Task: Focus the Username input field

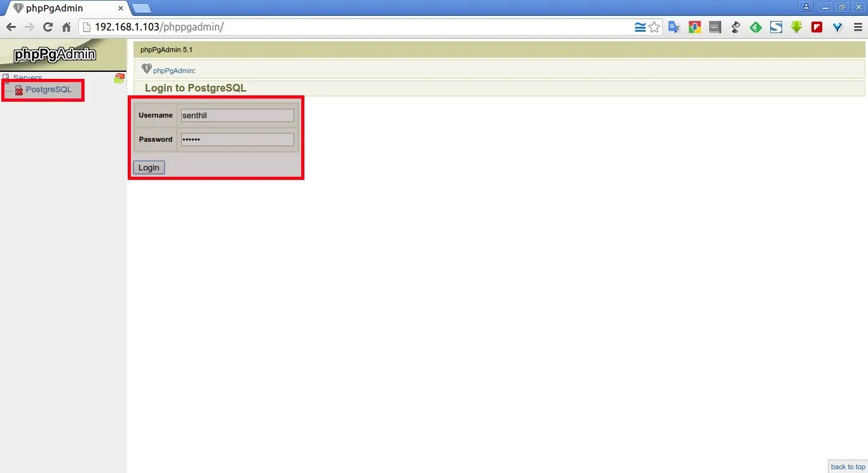Action: tap(237, 115)
